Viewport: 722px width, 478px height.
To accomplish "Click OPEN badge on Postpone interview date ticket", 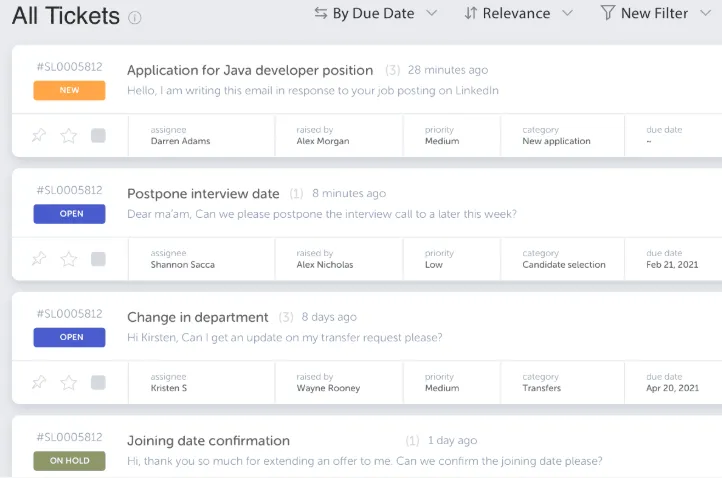I will pos(70,214).
